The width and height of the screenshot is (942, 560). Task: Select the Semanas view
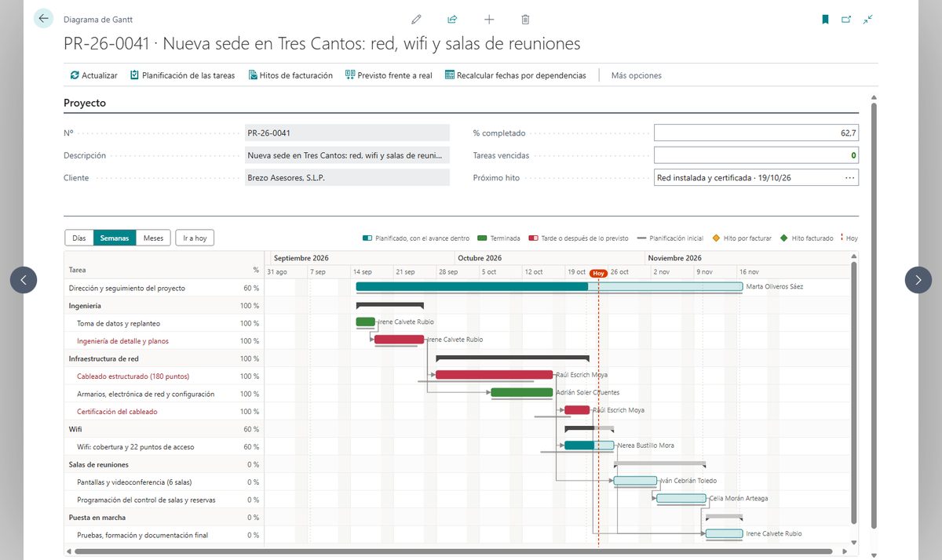coord(115,238)
